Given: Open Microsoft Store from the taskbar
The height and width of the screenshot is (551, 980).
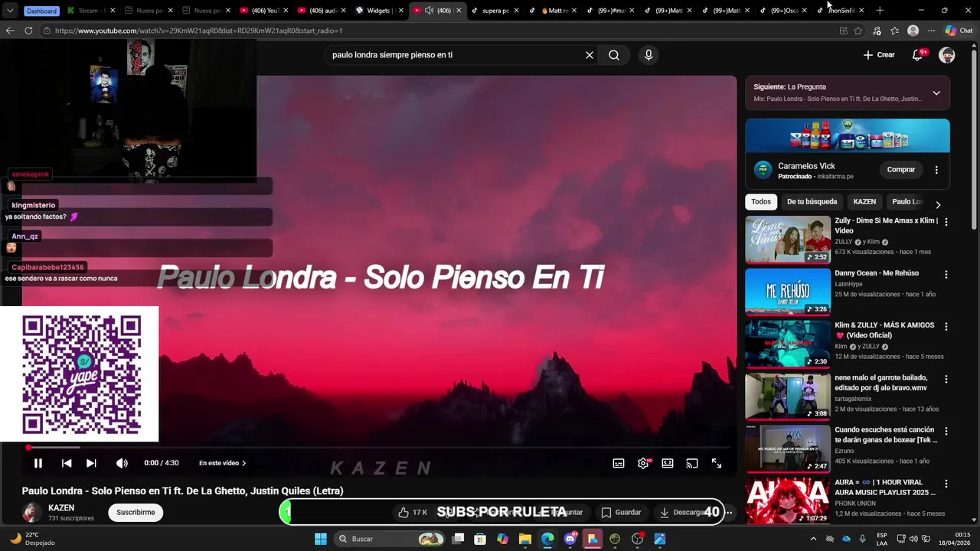Looking at the screenshot, I should point(480,539).
